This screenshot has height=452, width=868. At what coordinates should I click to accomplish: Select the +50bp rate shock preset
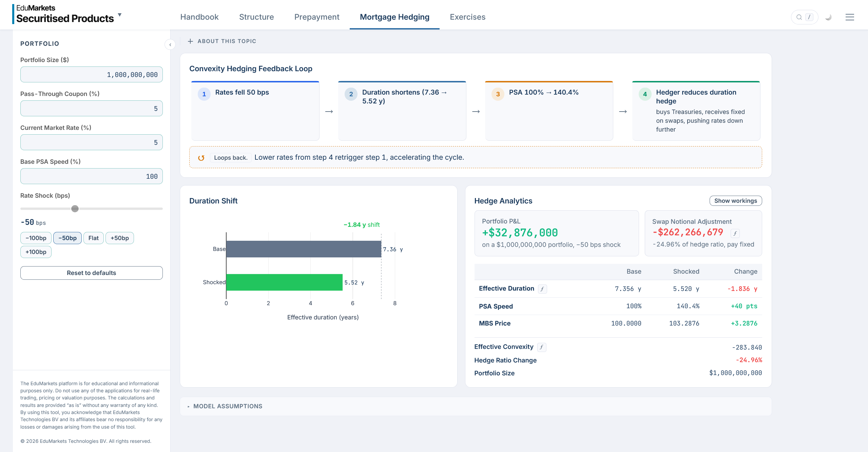[x=120, y=238]
